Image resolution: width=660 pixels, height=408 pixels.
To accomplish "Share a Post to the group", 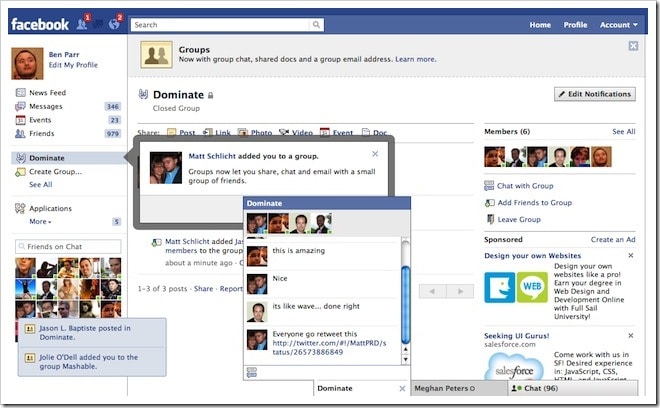I will coord(181,133).
